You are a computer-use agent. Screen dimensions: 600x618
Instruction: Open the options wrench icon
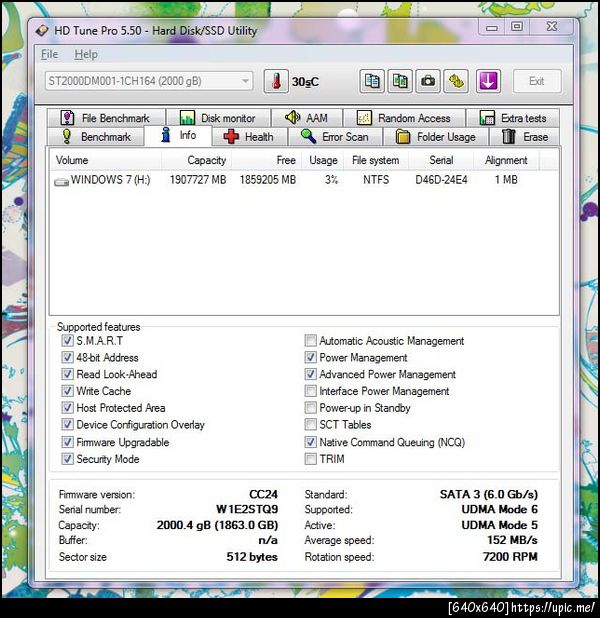[x=456, y=81]
